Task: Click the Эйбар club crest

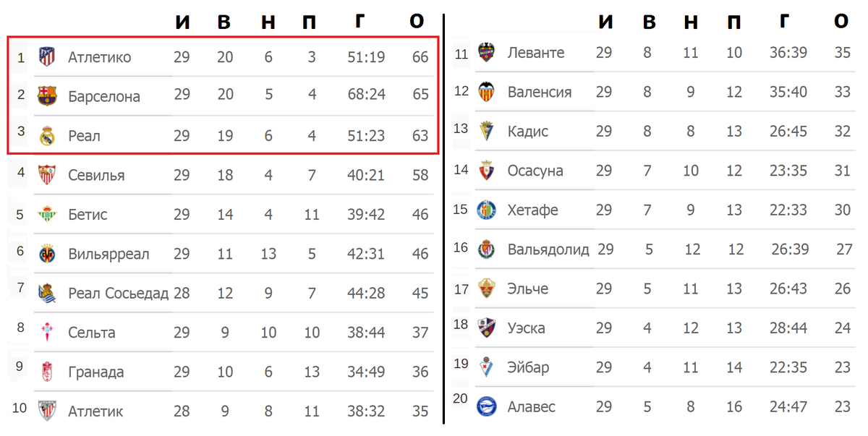Action: point(486,367)
